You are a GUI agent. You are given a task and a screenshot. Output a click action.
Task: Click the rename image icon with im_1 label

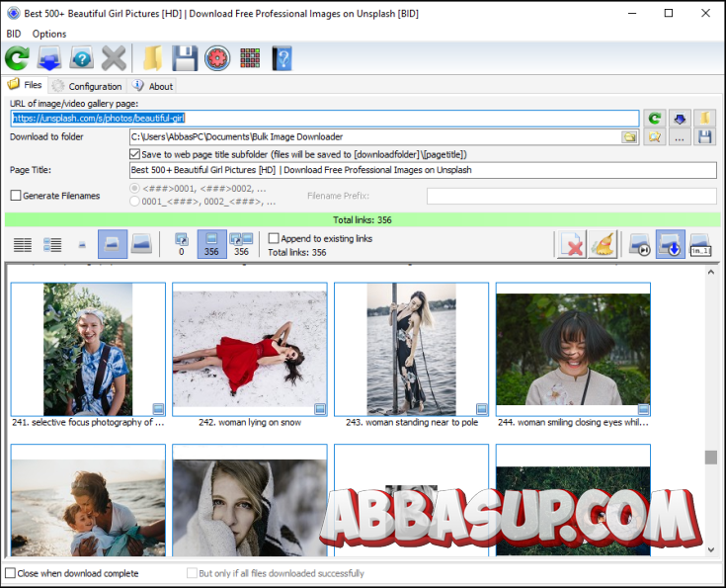pos(700,244)
